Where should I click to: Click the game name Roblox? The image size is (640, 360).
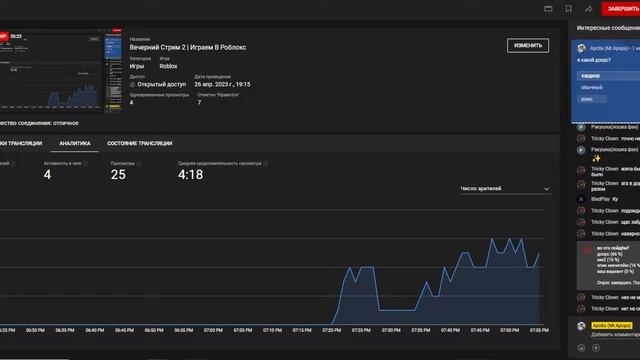(168, 66)
